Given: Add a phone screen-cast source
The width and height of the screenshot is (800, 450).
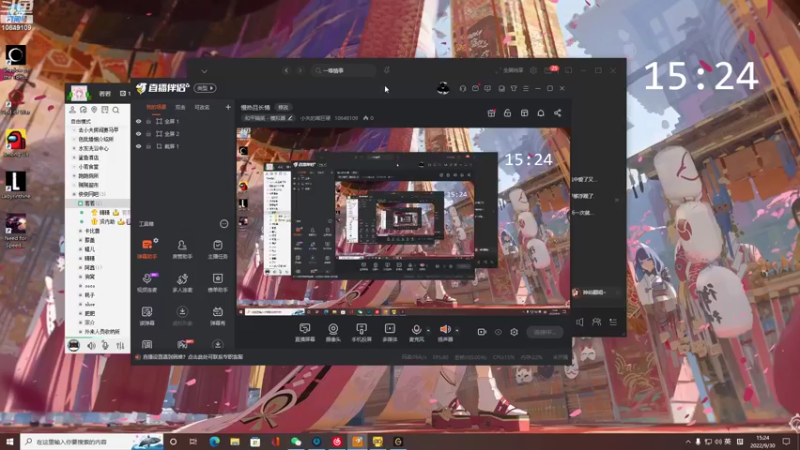Looking at the screenshot, I should point(361,332).
